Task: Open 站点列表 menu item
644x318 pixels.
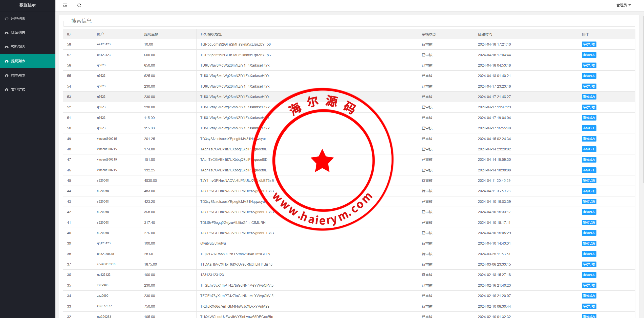Action: point(18,75)
